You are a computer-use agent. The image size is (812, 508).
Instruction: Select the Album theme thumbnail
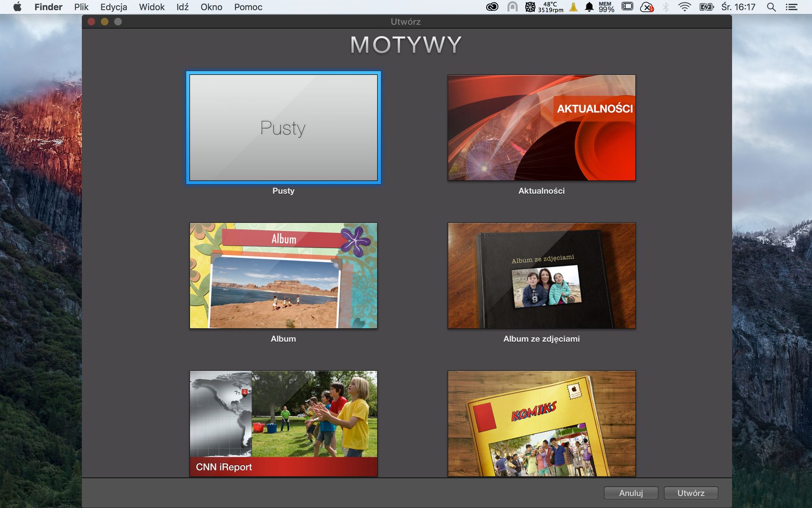[x=283, y=276]
